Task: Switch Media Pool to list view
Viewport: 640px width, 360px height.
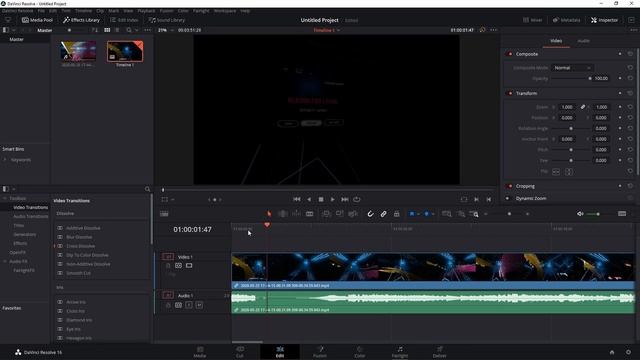Action: pyautogui.click(x=117, y=30)
